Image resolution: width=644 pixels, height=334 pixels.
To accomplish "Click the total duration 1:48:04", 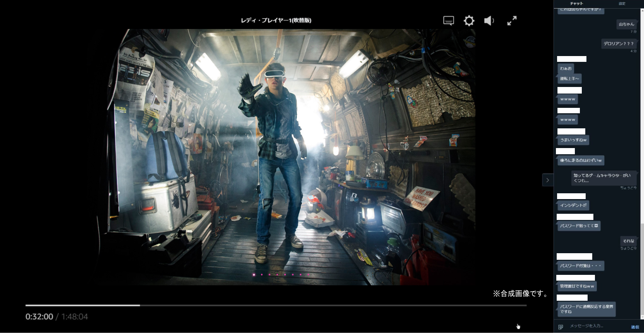I will tap(75, 317).
